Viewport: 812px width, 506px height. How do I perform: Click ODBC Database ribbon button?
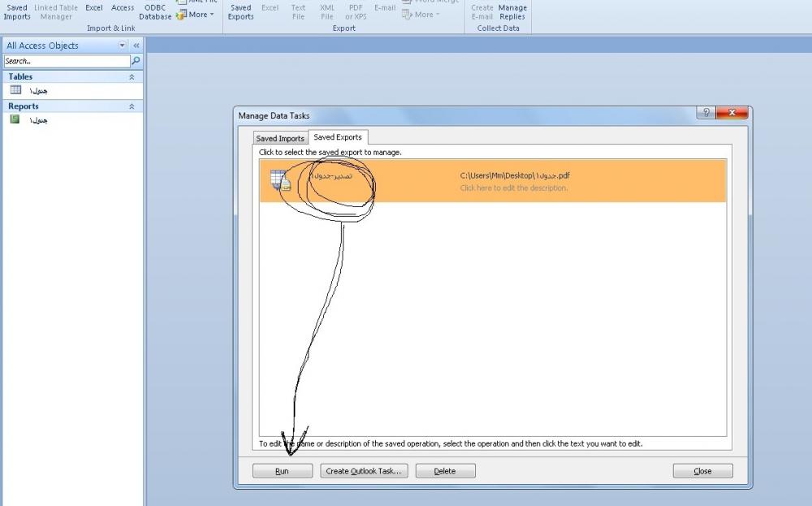click(x=155, y=11)
